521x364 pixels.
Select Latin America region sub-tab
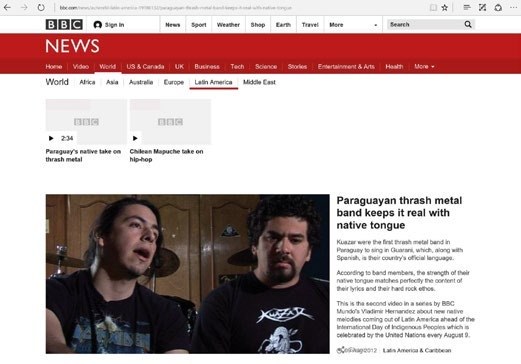pos(213,82)
